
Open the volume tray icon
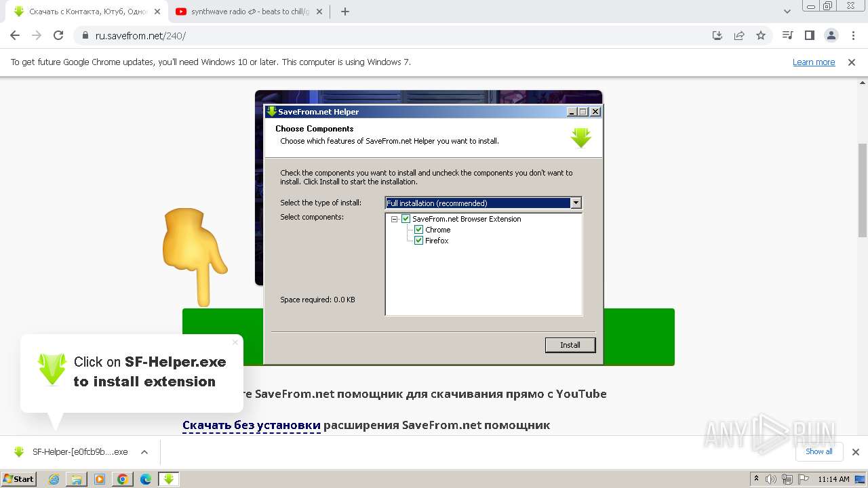771,479
